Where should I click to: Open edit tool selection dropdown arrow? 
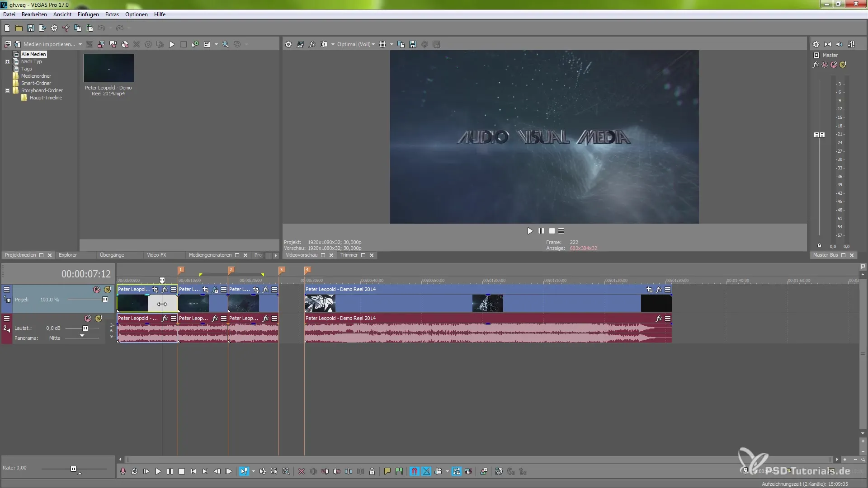(253, 471)
